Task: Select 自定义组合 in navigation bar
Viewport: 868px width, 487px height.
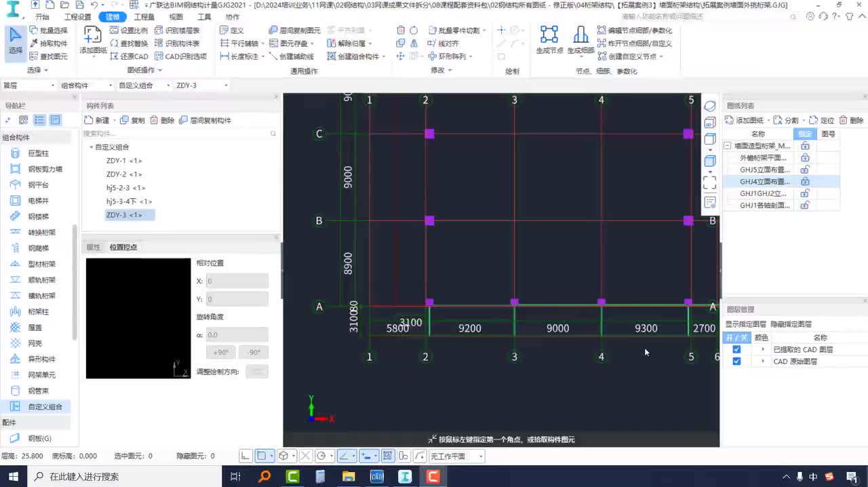Action: coord(36,406)
